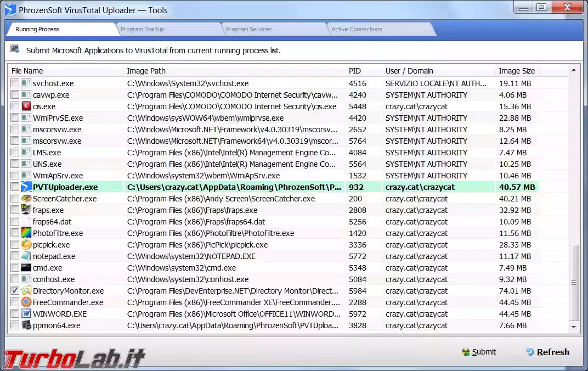Viewport: 588px width, 371px height.
Task: Open the Program Services tab
Action: (x=248, y=29)
